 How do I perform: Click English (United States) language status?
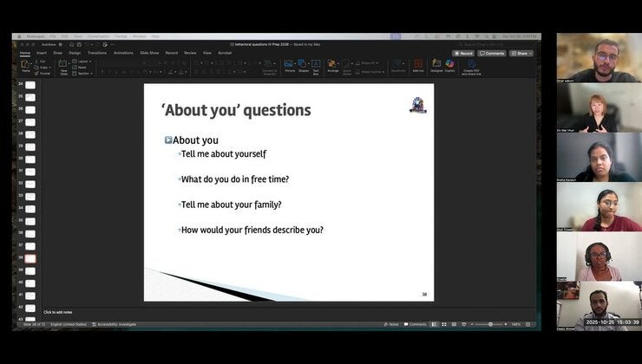[69, 324]
